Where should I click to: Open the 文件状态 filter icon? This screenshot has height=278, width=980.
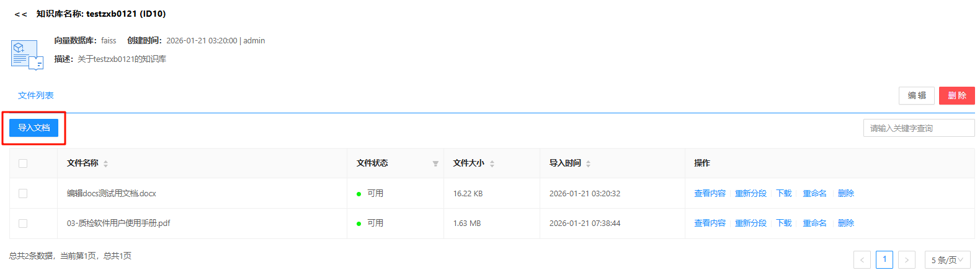[x=435, y=163]
